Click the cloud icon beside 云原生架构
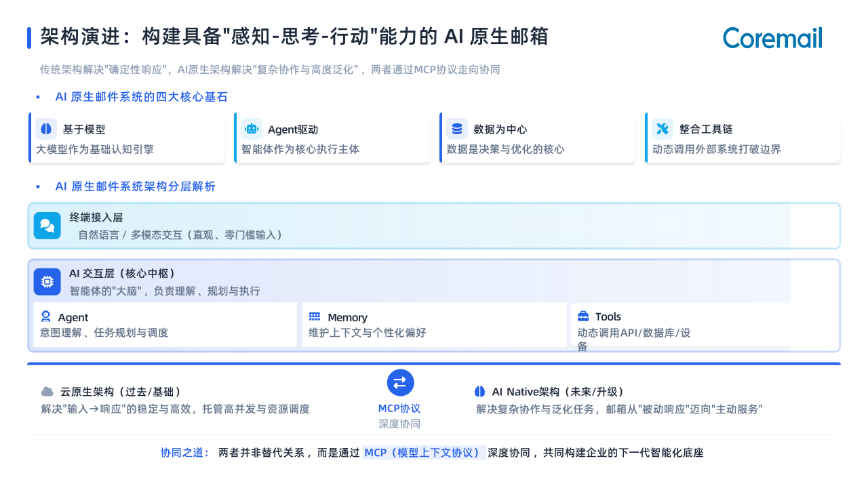Image resolution: width=868 pixels, height=488 pixels. [47, 392]
